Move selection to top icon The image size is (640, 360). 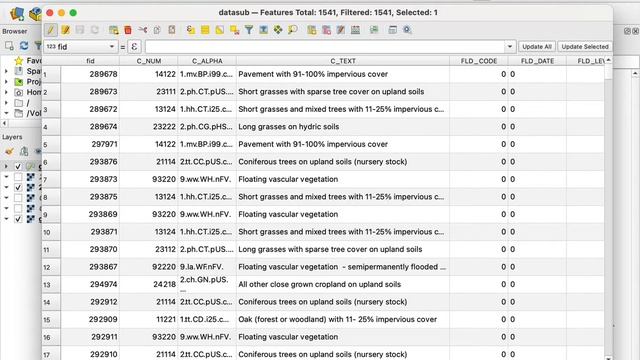coord(263,30)
